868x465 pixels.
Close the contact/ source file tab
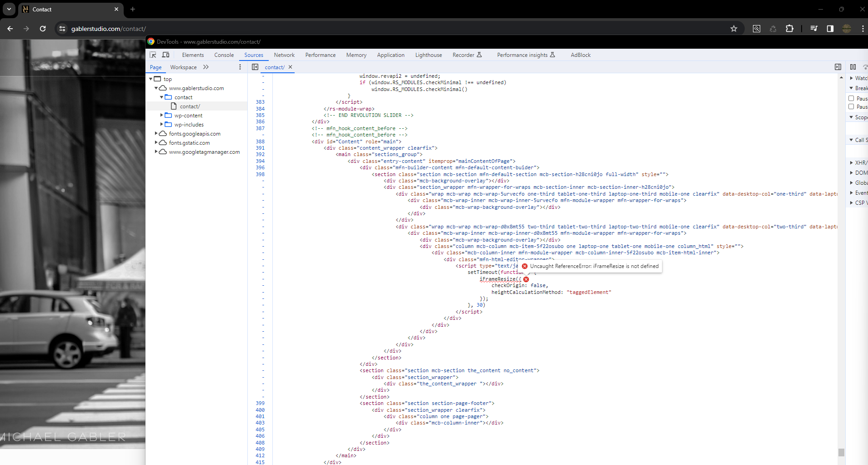coord(290,67)
